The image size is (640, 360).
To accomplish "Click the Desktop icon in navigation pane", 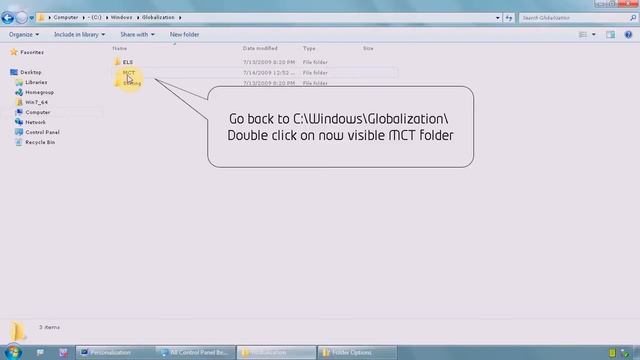I will point(14,72).
